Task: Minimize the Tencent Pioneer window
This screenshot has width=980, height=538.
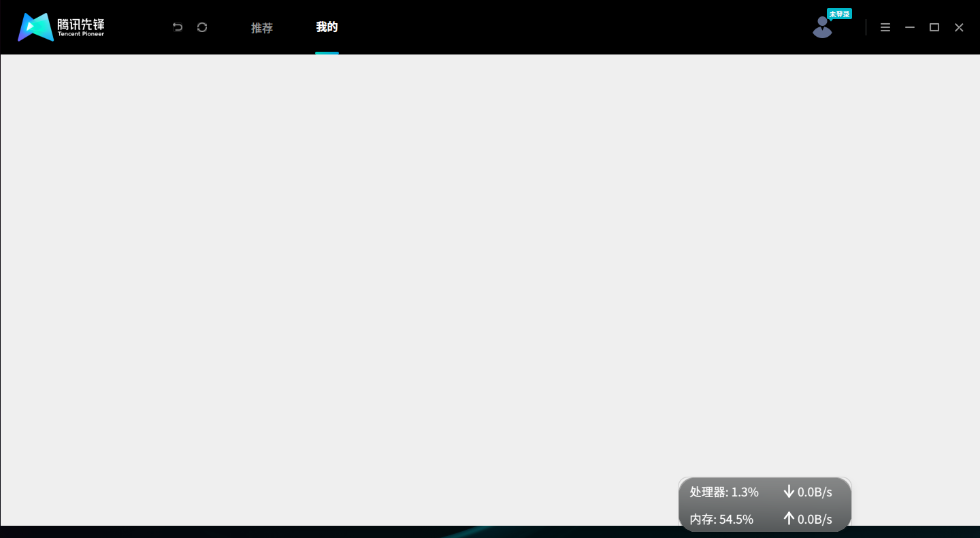Action: tap(910, 27)
